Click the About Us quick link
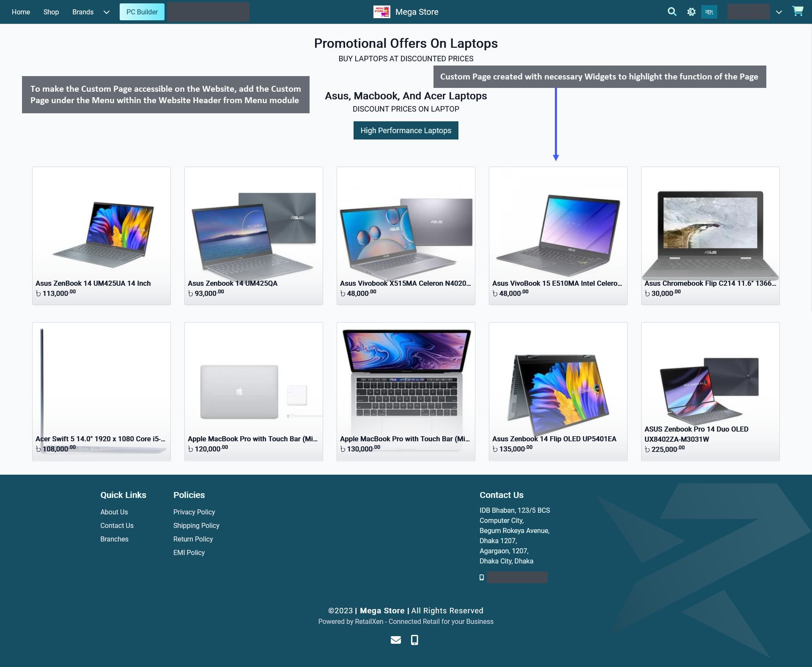 pyautogui.click(x=114, y=511)
